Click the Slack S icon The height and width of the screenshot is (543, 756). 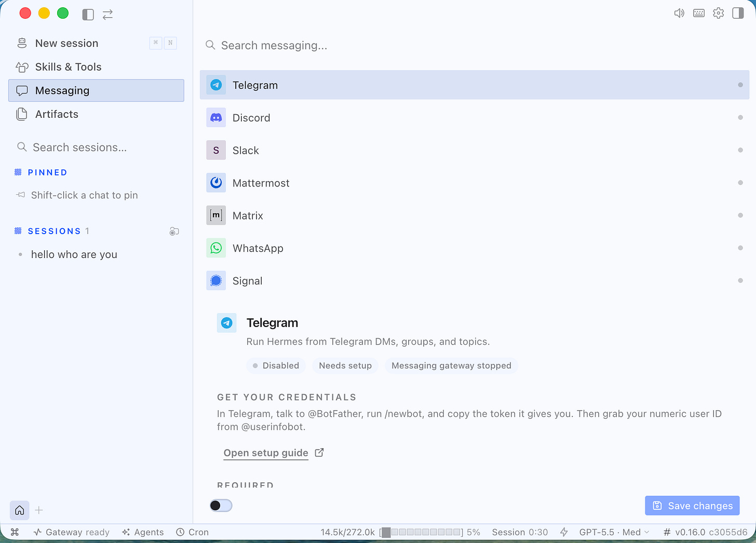pyautogui.click(x=216, y=150)
